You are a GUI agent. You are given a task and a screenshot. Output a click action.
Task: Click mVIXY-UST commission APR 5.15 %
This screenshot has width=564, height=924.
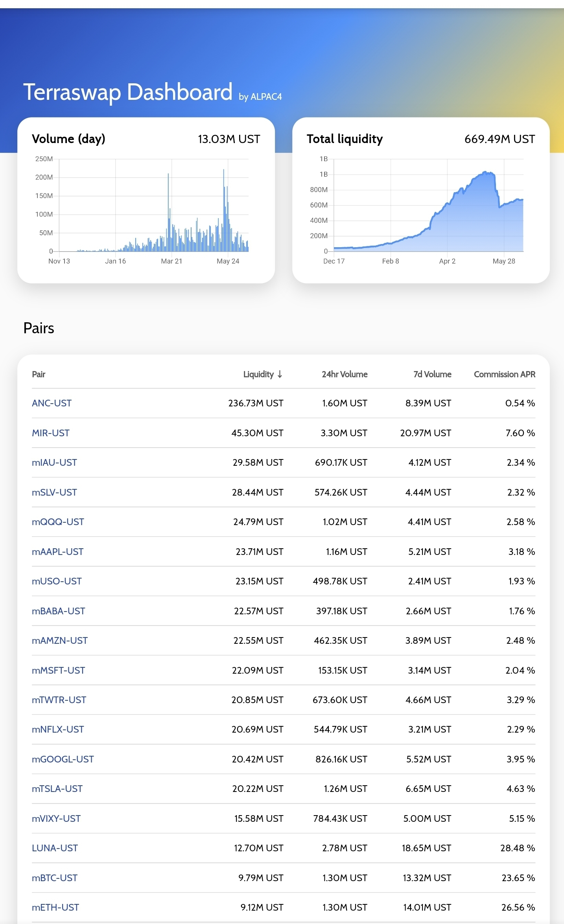(x=522, y=819)
